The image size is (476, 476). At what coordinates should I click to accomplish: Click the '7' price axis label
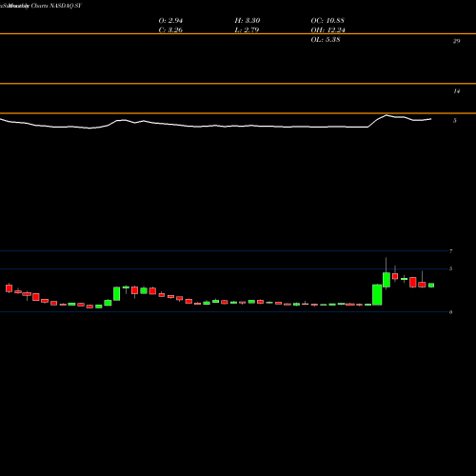coord(451,251)
